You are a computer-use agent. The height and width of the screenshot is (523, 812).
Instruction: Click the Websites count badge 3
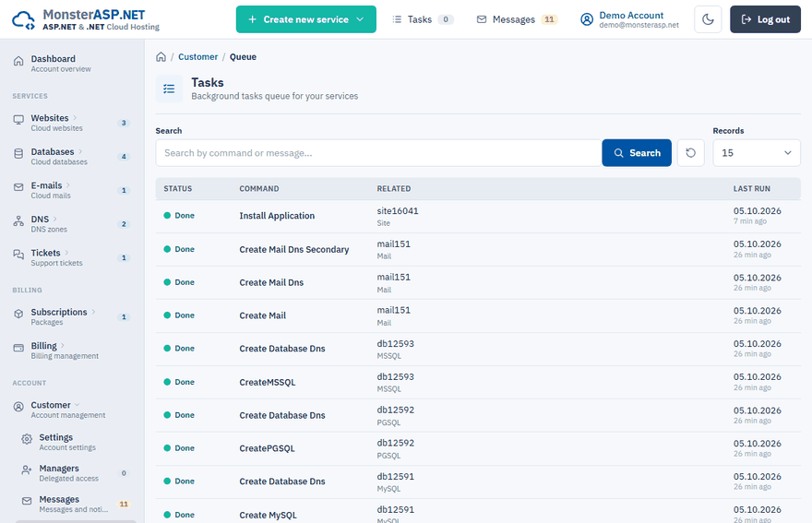tap(124, 124)
